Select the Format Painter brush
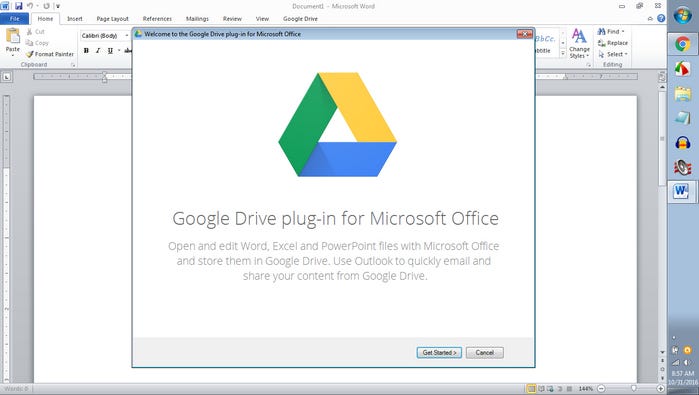This screenshot has height=395, width=699. pyautogui.click(x=50, y=54)
